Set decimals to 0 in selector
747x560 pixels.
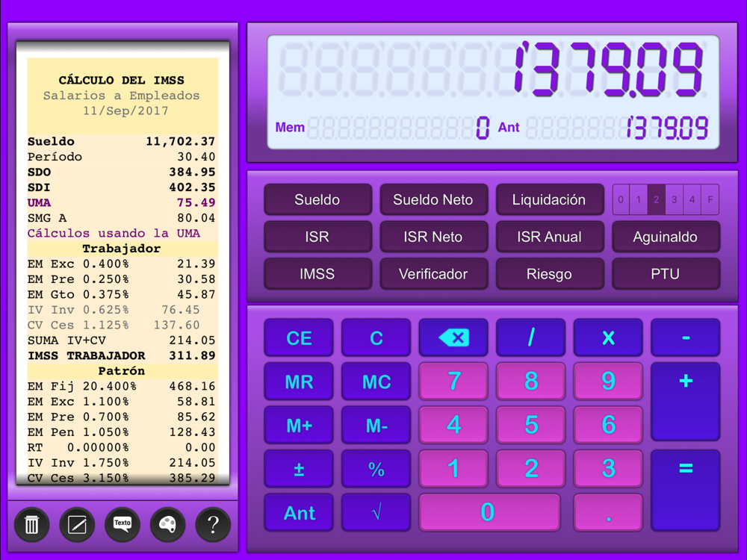click(621, 199)
